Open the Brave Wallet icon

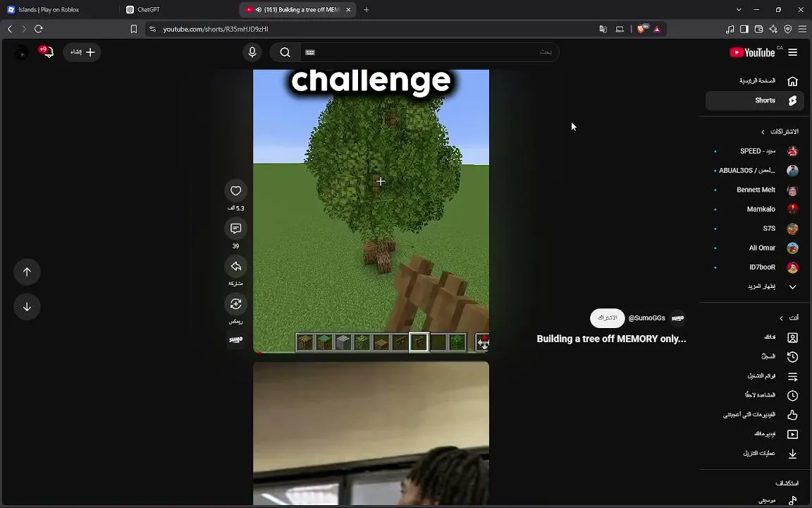point(758,29)
